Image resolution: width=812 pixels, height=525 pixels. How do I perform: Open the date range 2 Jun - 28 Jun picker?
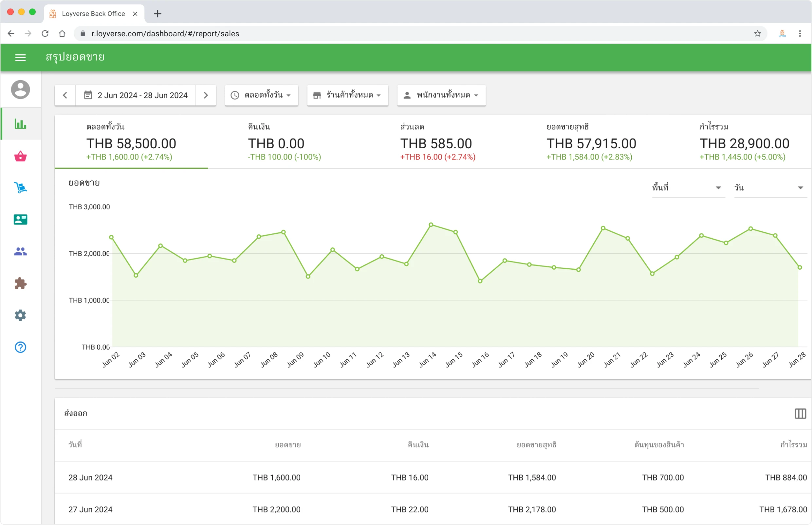(x=142, y=95)
